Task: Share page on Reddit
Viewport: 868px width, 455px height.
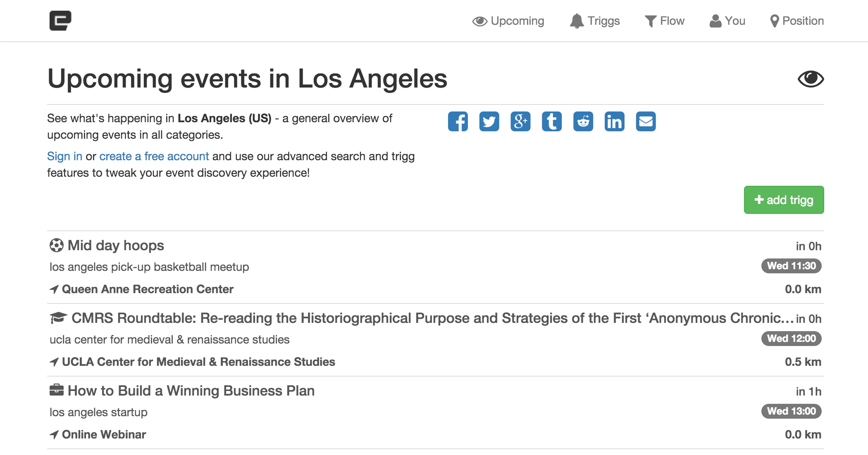Action: coord(583,121)
